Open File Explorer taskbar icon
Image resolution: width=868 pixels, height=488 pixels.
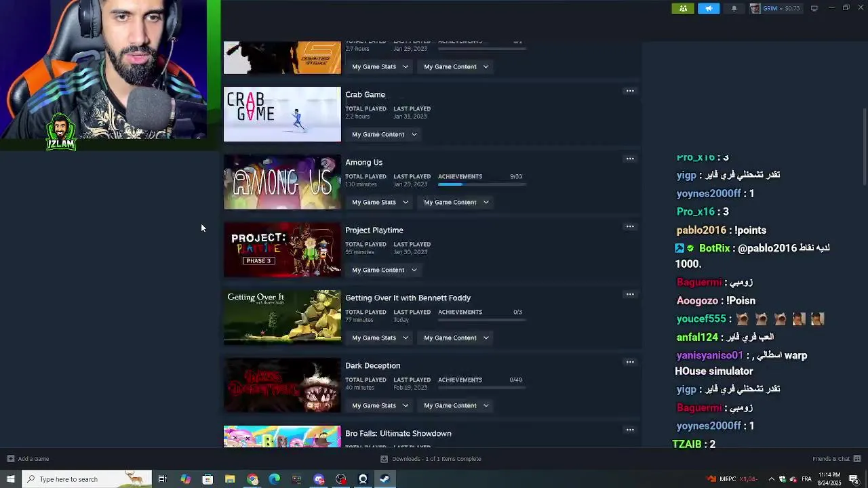pos(230,479)
